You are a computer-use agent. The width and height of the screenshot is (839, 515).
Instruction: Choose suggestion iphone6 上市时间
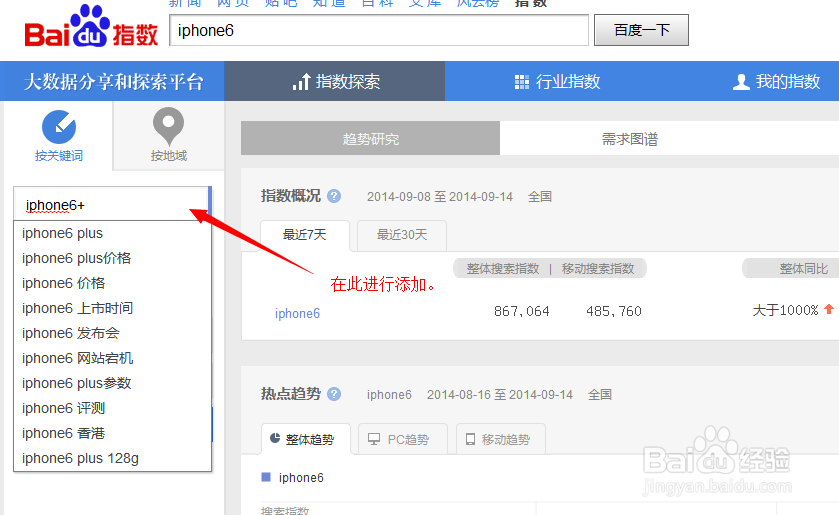(x=112, y=308)
